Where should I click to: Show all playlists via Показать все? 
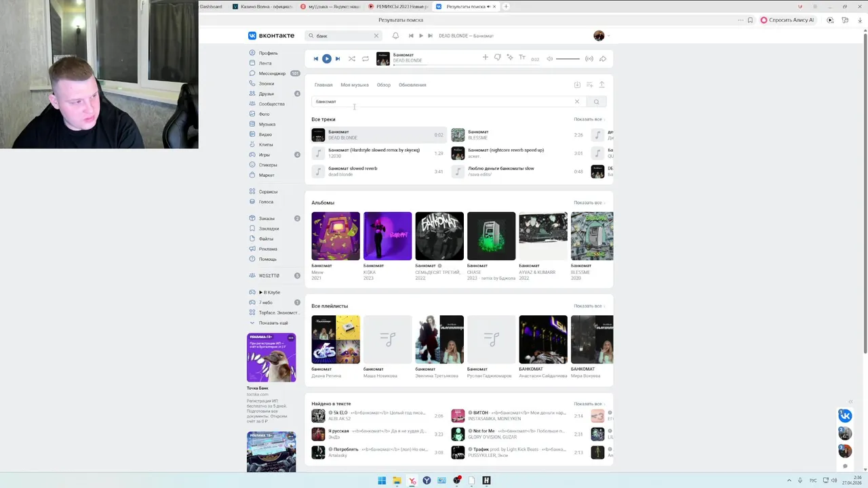[x=589, y=306]
